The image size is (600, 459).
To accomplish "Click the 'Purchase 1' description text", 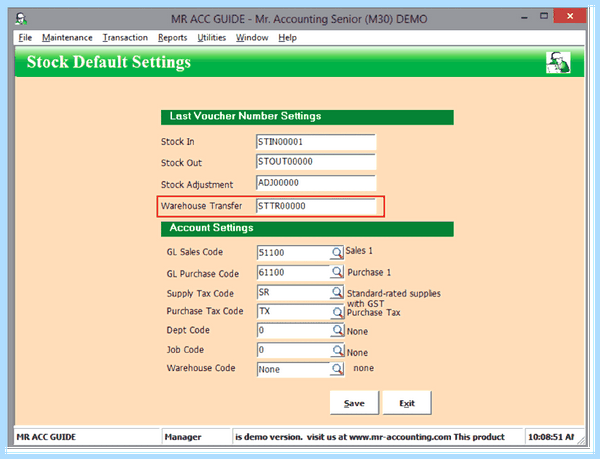I will pos(369,272).
